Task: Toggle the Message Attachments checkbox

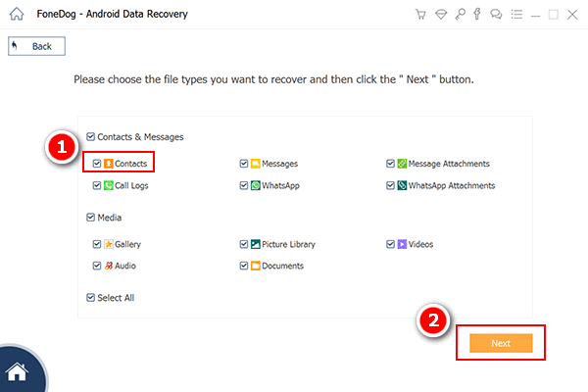Action: [390, 164]
